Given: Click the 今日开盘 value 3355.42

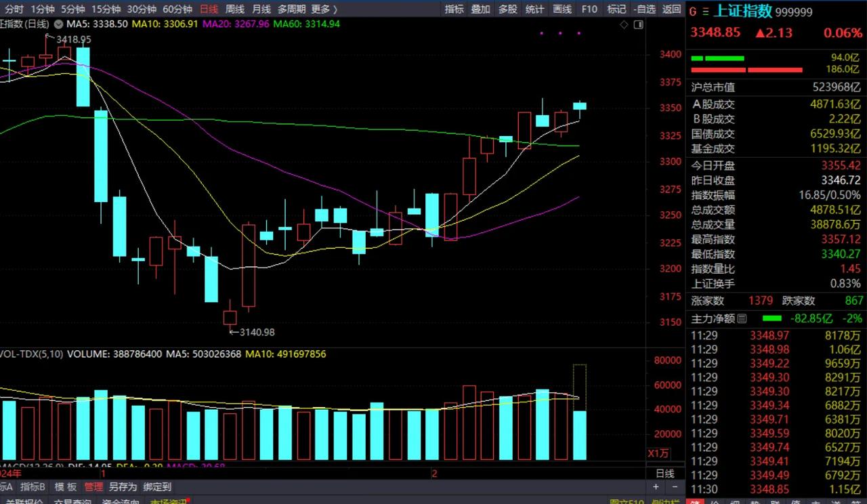Looking at the screenshot, I should click(841, 165).
